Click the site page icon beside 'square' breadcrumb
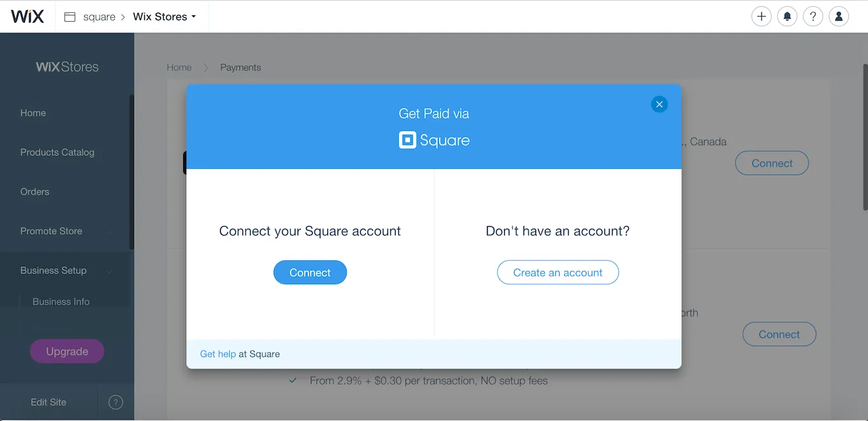The width and height of the screenshot is (868, 421). (x=70, y=16)
